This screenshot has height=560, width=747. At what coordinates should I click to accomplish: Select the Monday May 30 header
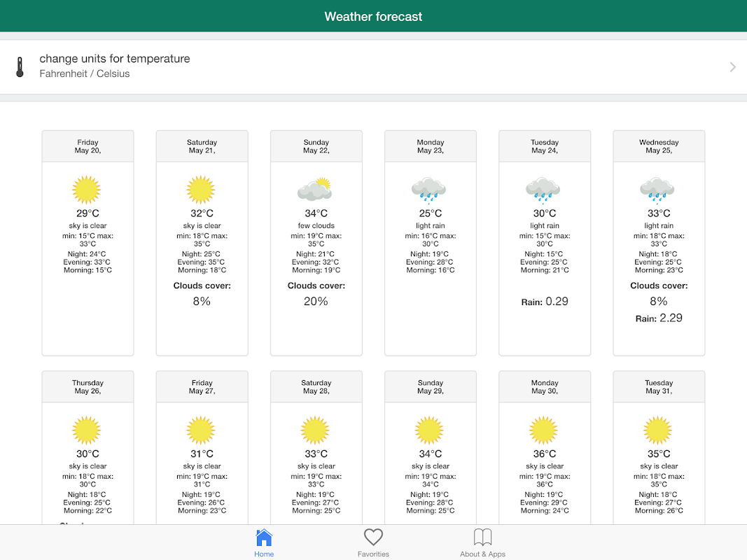coord(545,386)
